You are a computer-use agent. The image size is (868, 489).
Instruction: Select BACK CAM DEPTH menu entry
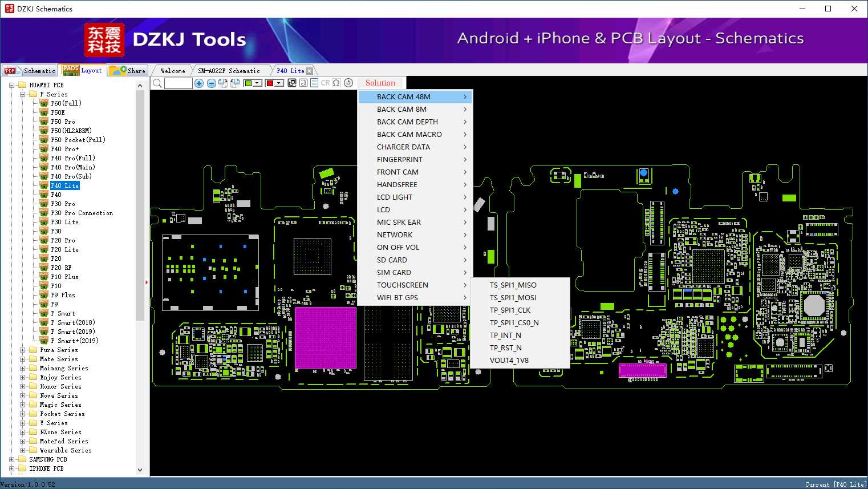415,122
